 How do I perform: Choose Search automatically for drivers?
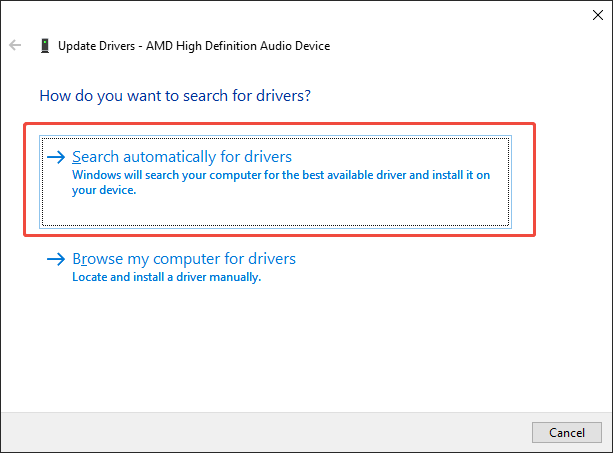pyautogui.click(x=275, y=181)
